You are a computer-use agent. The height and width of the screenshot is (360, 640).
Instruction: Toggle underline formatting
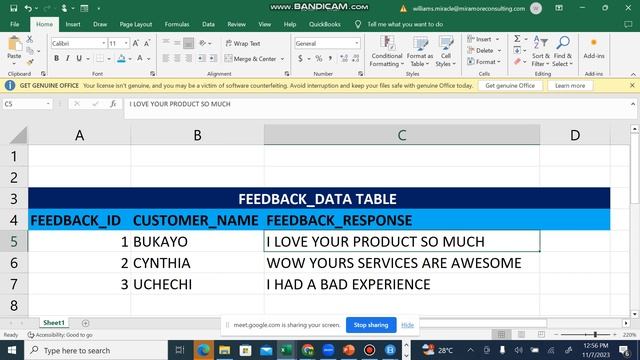click(79, 58)
